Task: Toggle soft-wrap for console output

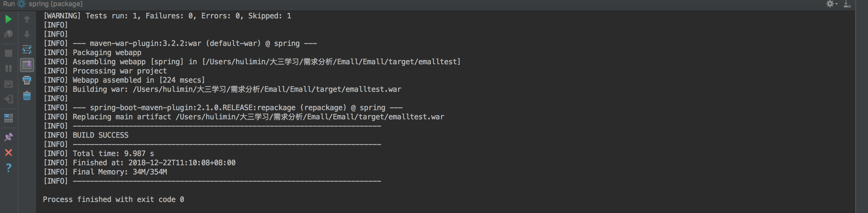Action: coord(27,50)
